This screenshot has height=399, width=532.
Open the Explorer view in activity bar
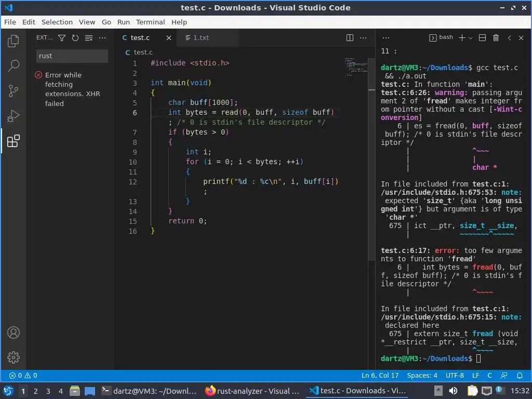coord(13,41)
